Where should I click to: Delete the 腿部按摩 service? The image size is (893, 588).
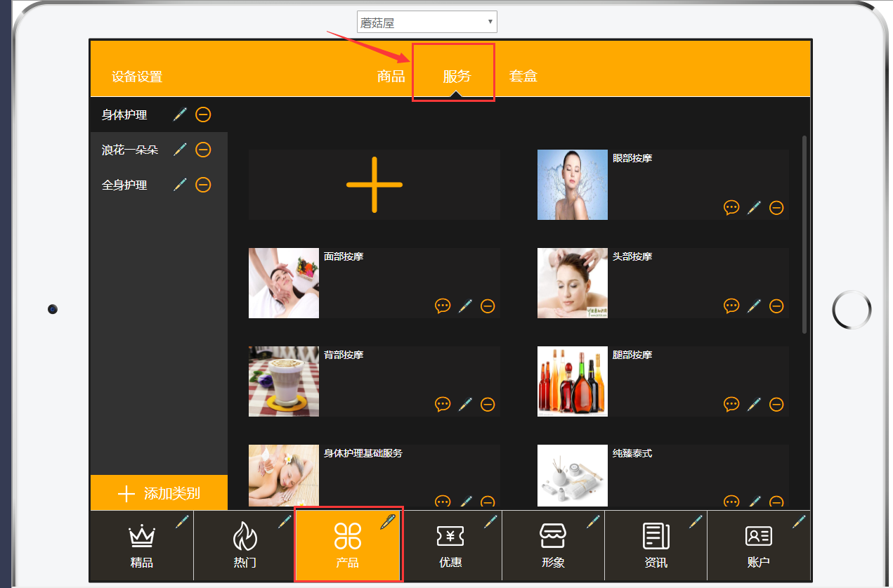[x=776, y=404]
